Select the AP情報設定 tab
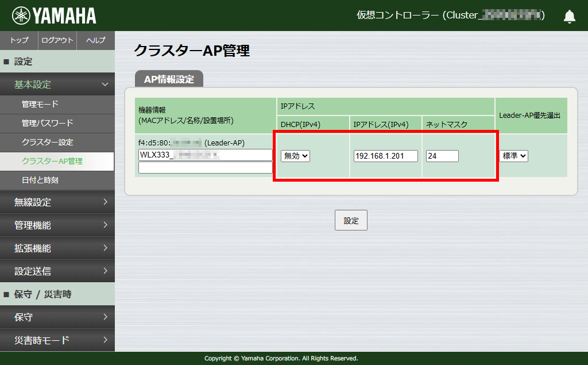This screenshot has height=365, width=588. [x=169, y=79]
